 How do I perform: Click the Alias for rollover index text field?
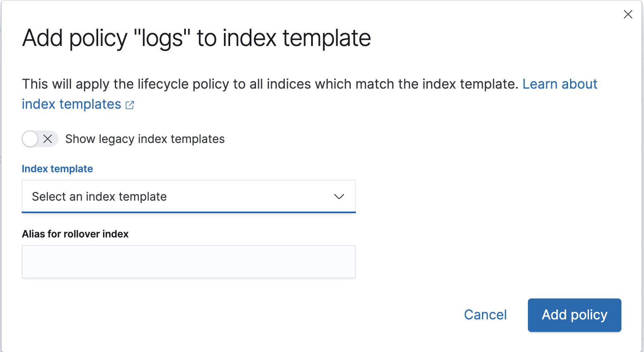(188, 261)
